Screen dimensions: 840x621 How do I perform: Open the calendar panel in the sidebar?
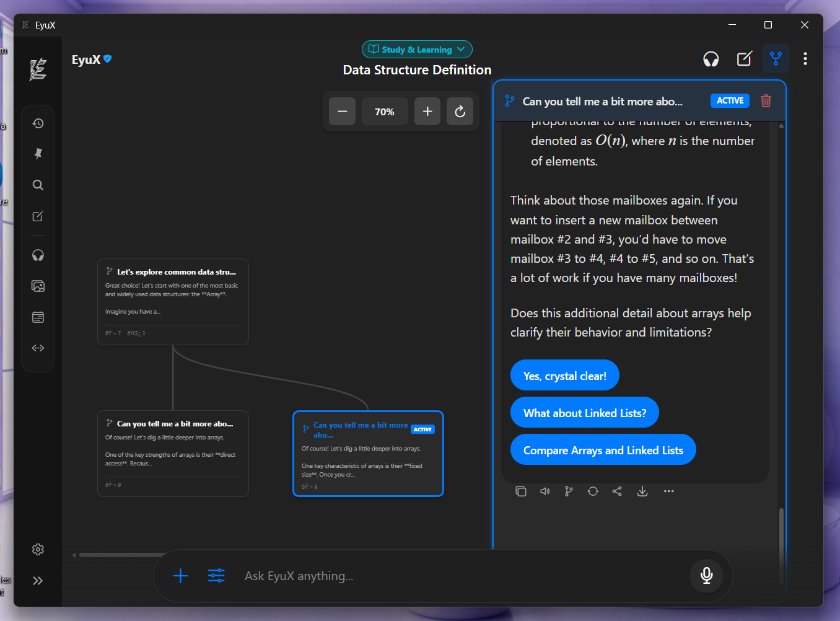(x=38, y=317)
